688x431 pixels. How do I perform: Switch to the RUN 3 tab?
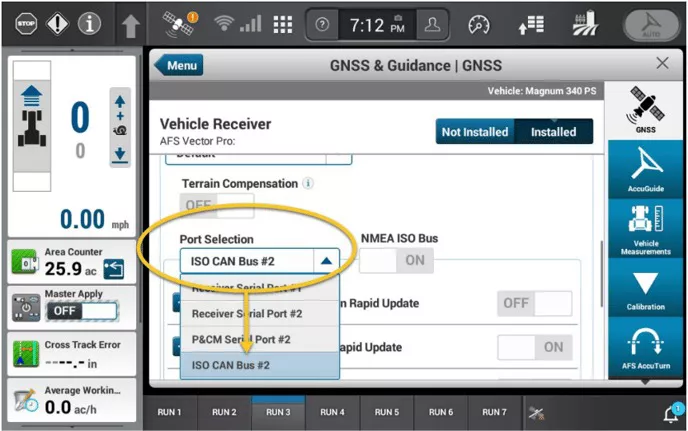278,412
